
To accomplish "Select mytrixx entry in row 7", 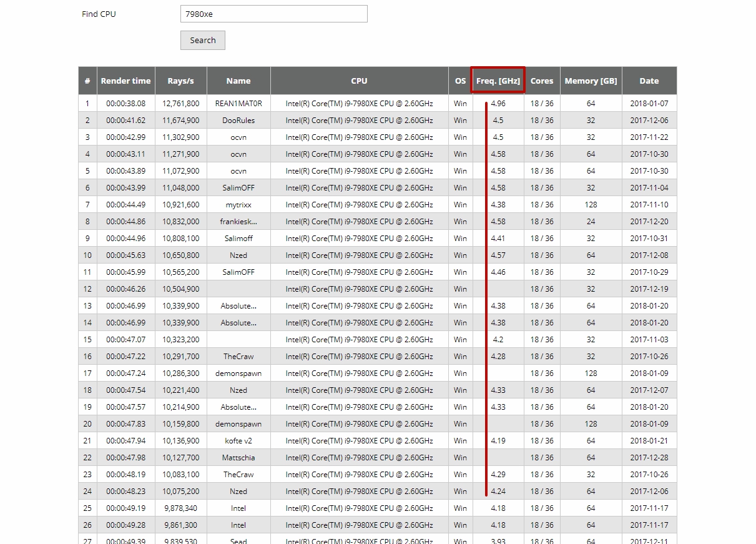I will [x=238, y=205].
